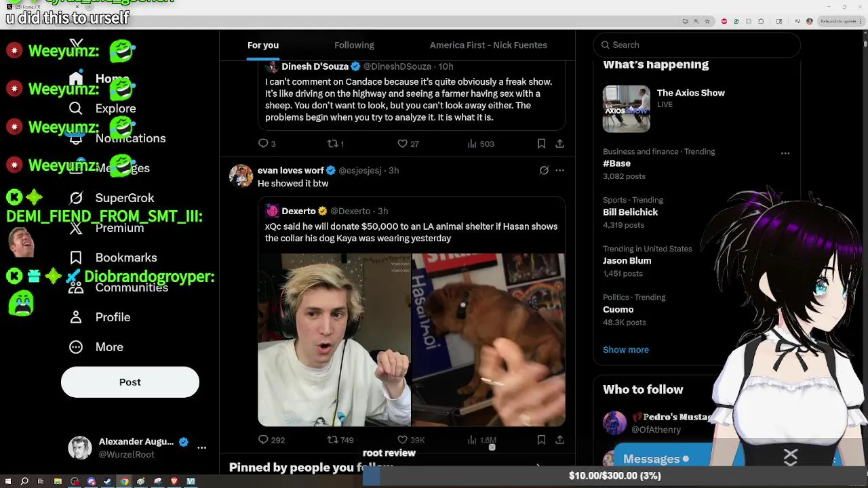Repost evan loves worf's post
The width and height of the screenshot is (868, 488).
pyautogui.click(x=340, y=440)
